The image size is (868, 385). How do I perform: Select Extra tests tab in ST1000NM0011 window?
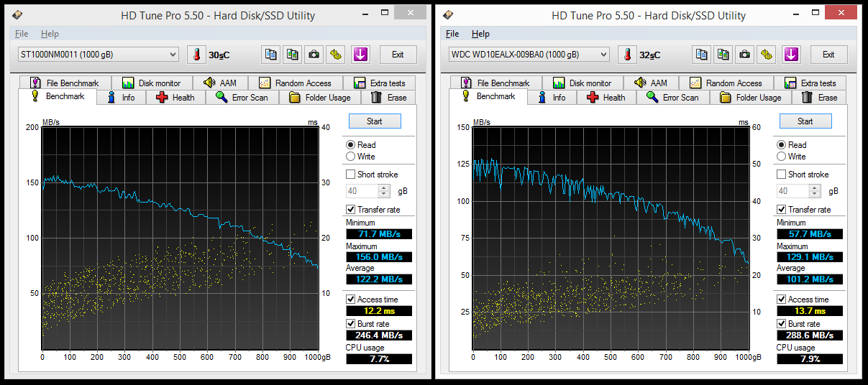(x=379, y=83)
